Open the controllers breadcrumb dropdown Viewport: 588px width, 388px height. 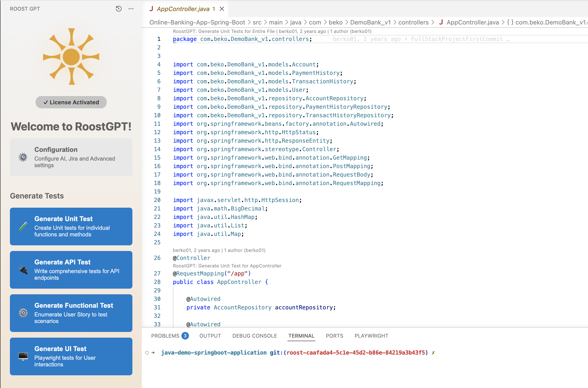point(414,22)
